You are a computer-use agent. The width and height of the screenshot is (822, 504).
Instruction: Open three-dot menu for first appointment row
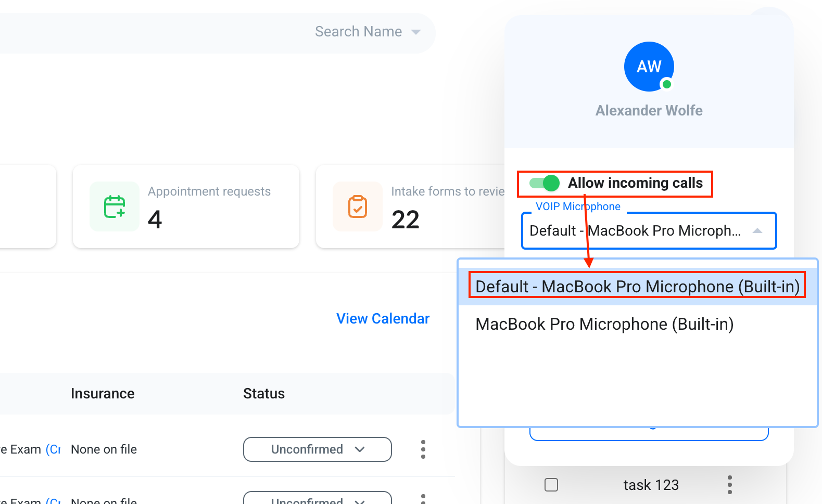coord(423,449)
